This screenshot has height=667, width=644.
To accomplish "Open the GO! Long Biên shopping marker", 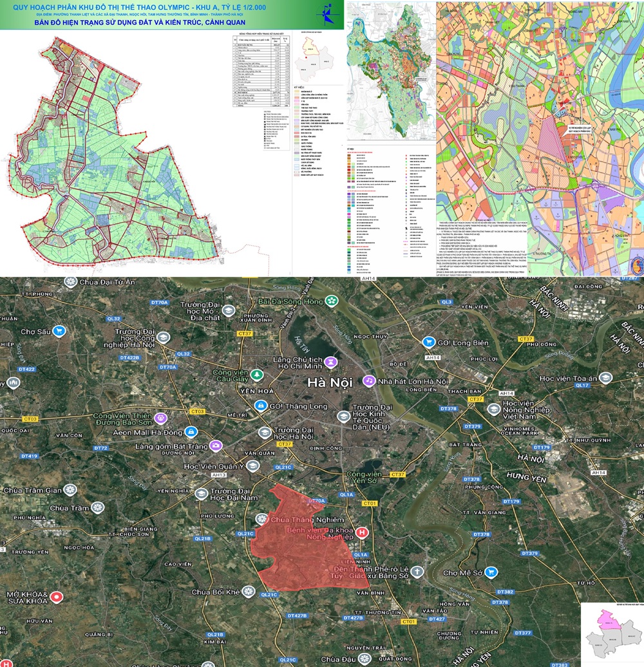I will pos(429,342).
